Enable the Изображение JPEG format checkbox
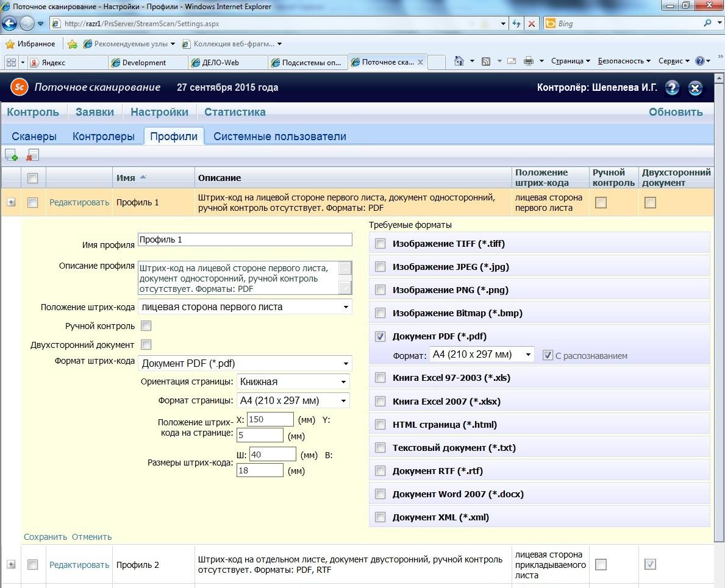This screenshot has height=588, width=725. click(x=380, y=266)
